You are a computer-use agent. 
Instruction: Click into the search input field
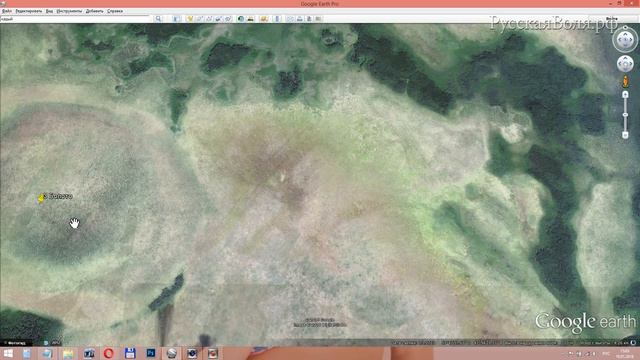(76, 19)
